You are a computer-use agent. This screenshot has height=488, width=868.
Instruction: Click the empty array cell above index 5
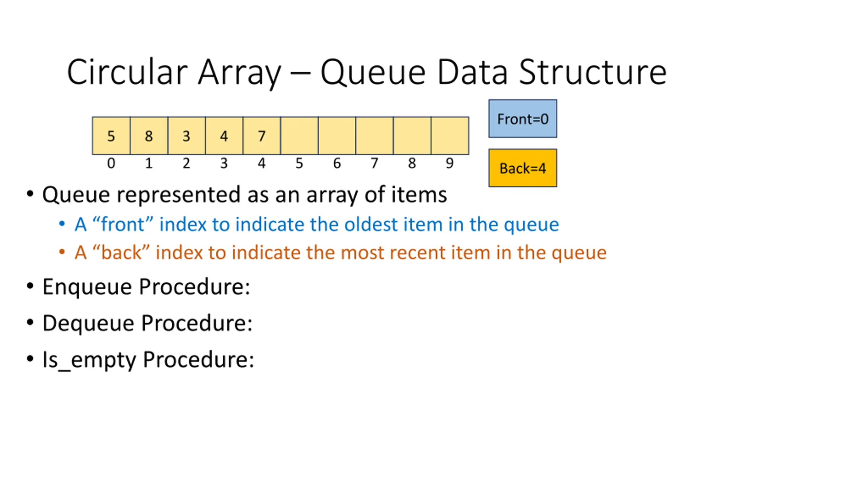click(x=299, y=136)
